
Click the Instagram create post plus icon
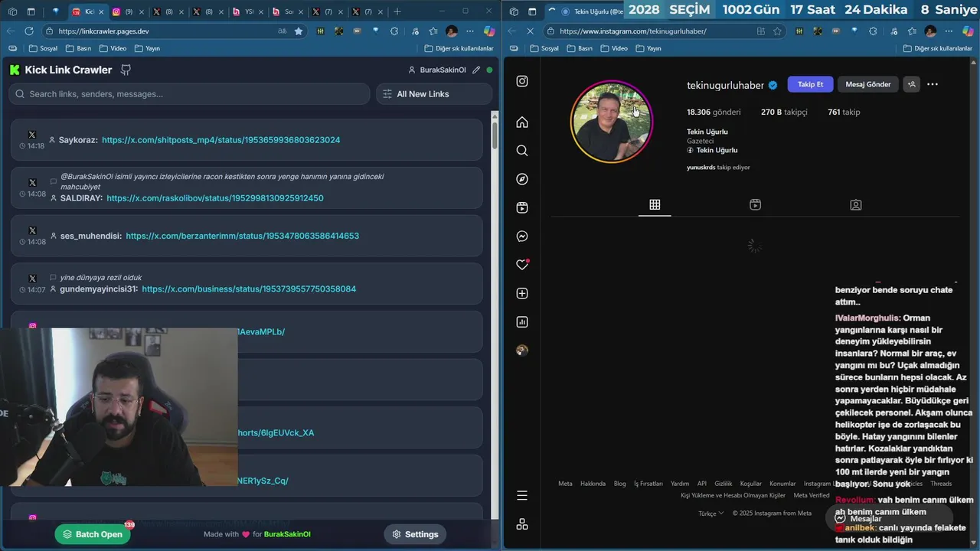[x=522, y=293]
